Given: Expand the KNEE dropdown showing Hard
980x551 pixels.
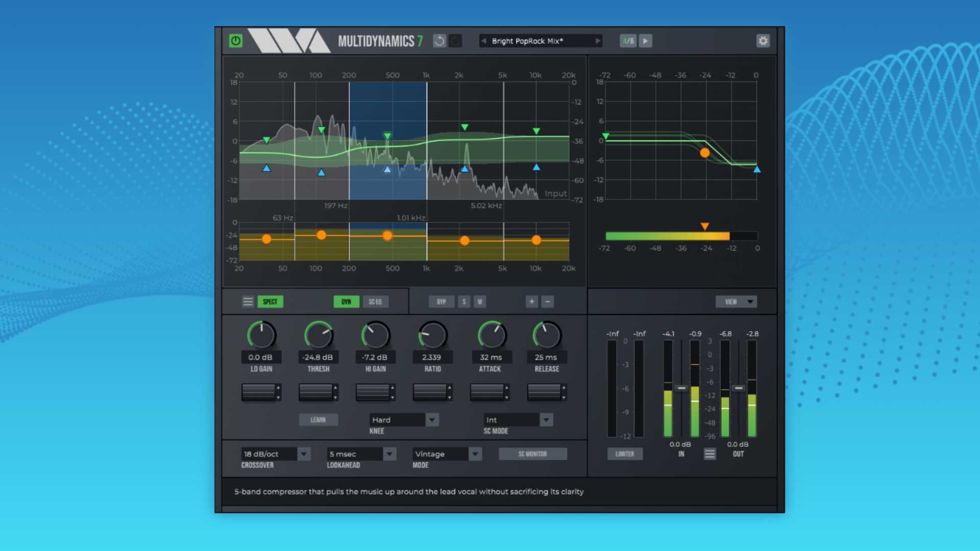Looking at the screenshot, I should (x=432, y=420).
